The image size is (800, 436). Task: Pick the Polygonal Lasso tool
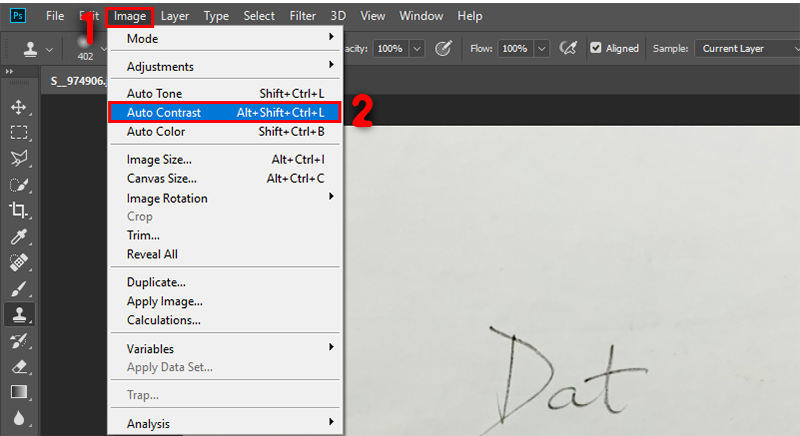18,158
